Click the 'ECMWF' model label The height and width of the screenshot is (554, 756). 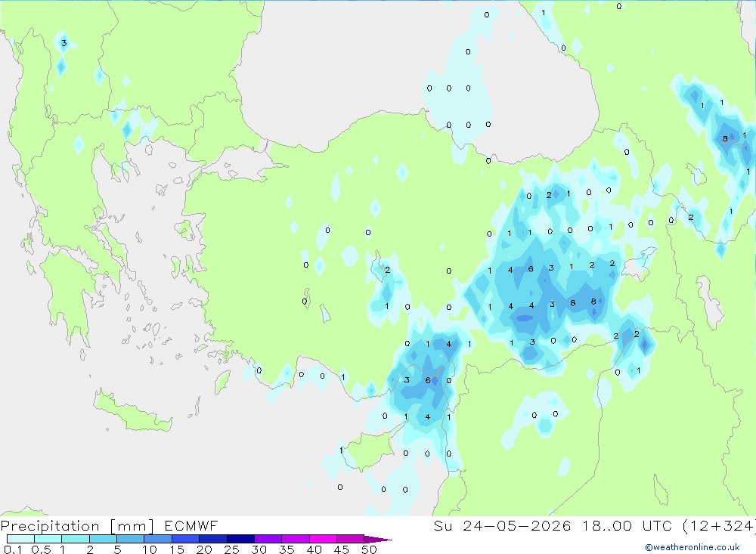click(x=191, y=526)
